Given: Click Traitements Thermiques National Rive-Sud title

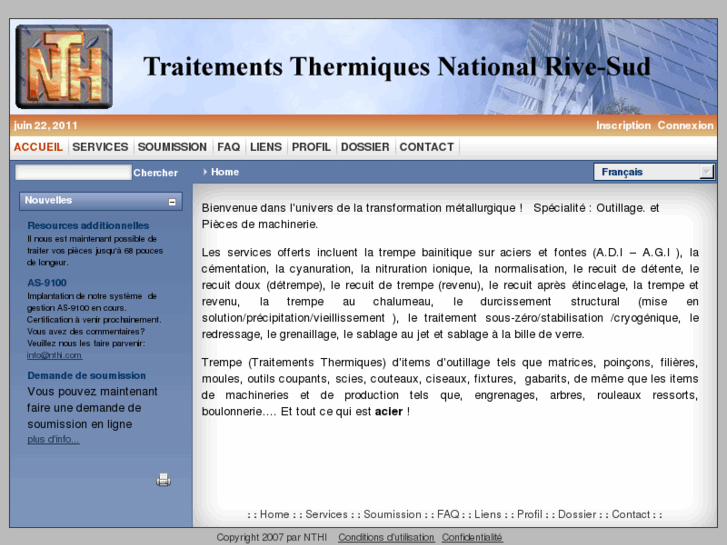Looking at the screenshot, I should tap(397, 66).
